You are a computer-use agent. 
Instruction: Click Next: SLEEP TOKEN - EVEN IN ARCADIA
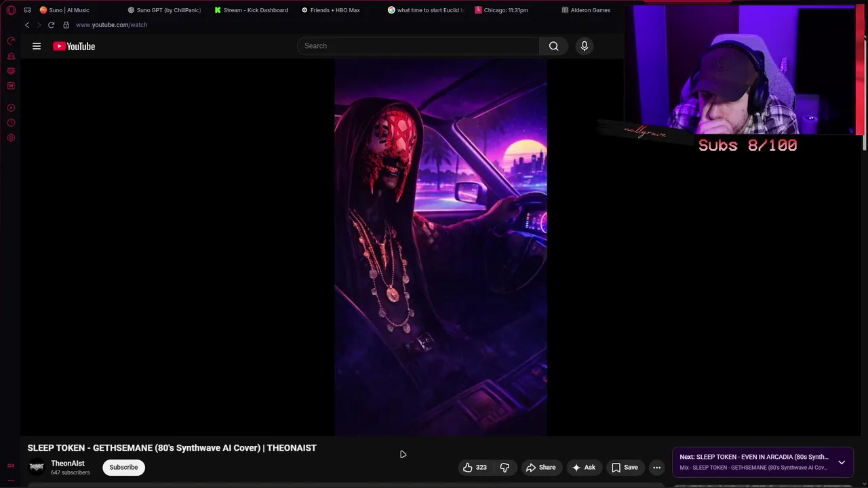tap(754, 457)
